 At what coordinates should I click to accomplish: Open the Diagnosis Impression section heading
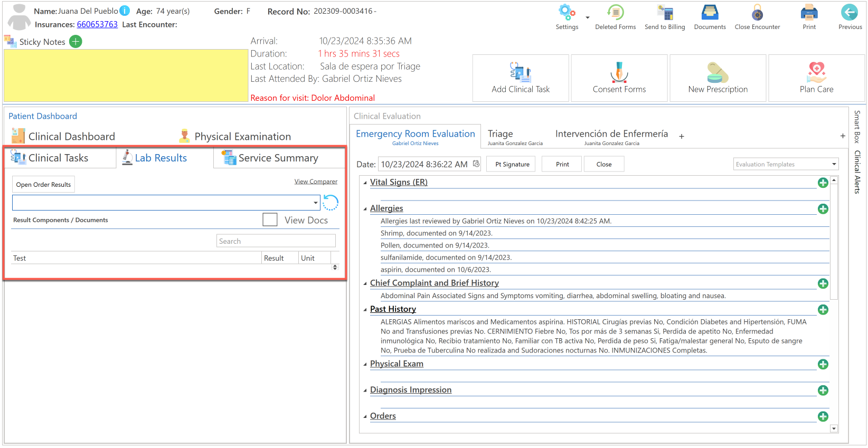point(411,390)
